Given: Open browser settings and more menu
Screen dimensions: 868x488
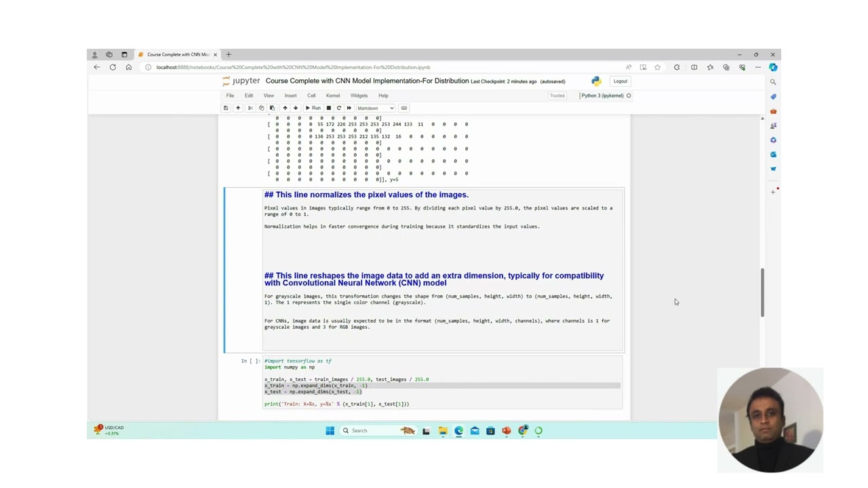Looking at the screenshot, I should 757,67.
